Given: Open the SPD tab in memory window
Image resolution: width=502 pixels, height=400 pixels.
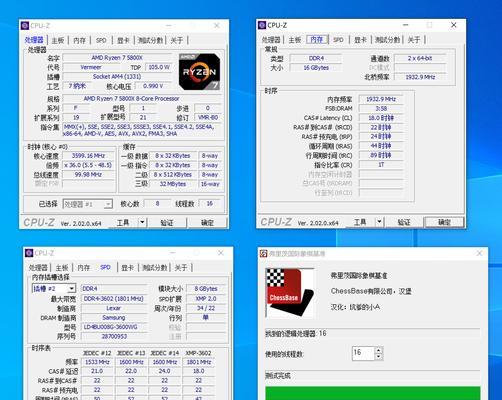Looking at the screenshot, I should pyautogui.click(x=338, y=40).
